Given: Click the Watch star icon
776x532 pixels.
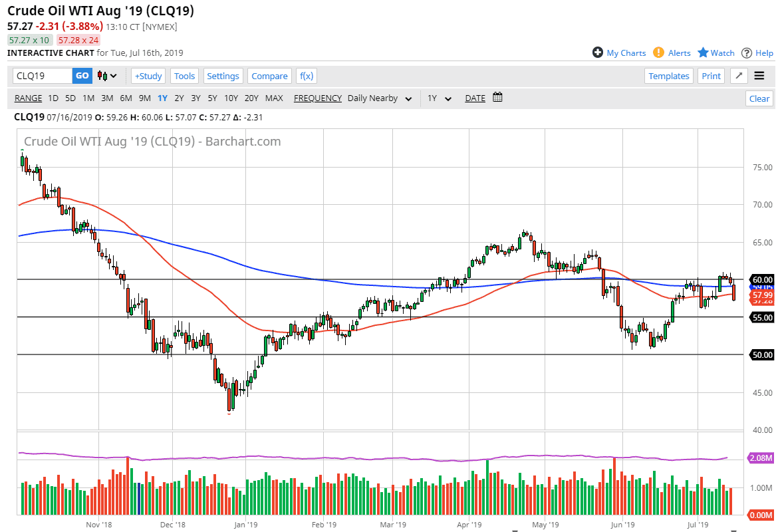Looking at the screenshot, I should click(702, 53).
